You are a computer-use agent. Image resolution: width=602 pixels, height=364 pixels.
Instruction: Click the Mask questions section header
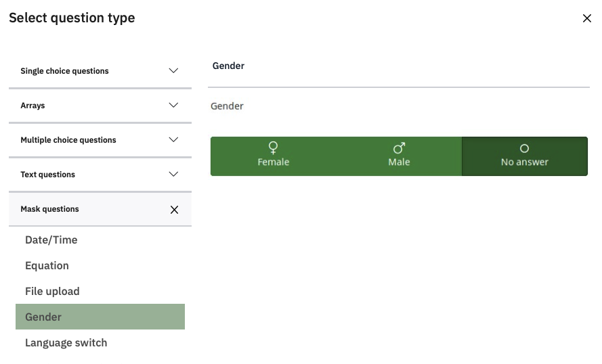pos(50,209)
